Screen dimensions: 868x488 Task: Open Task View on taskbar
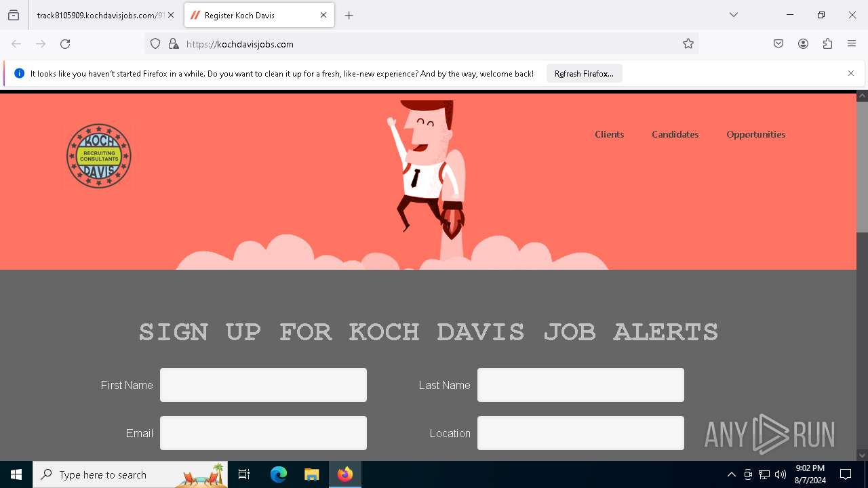pos(245,474)
